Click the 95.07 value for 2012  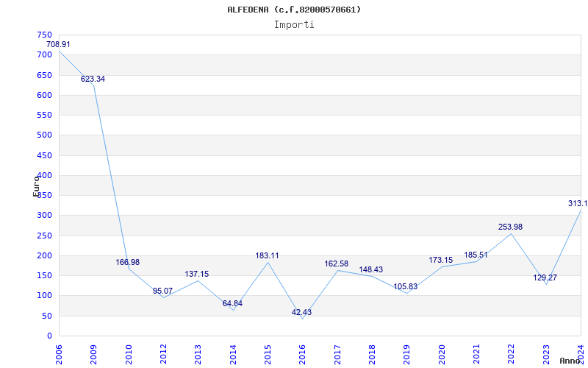(x=162, y=291)
